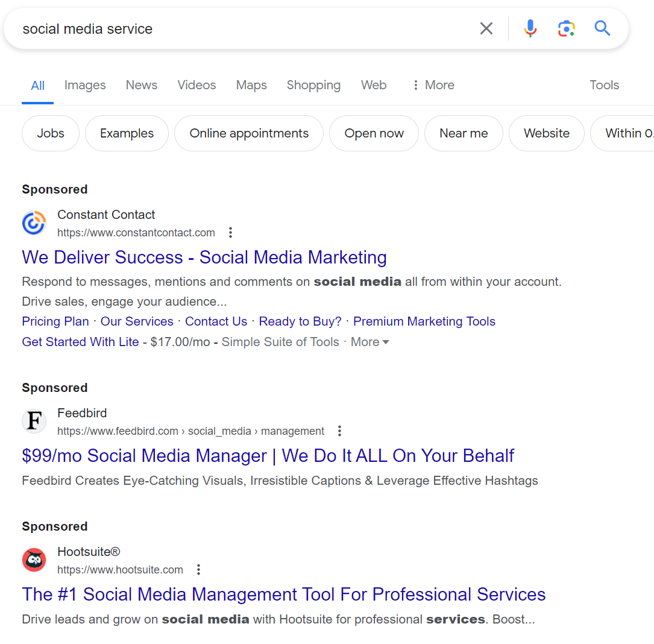Viewport: 654px width, 644px height.
Task: Start voice search with microphone icon
Action: point(530,28)
